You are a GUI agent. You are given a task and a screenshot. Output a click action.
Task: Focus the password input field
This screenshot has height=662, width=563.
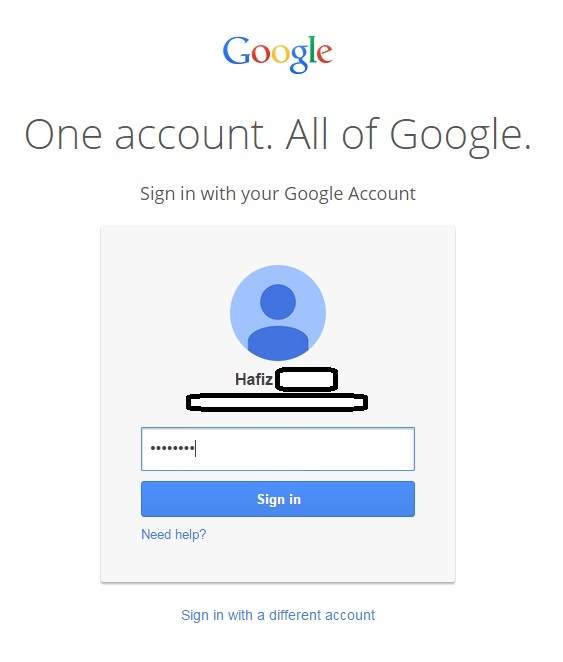278,449
